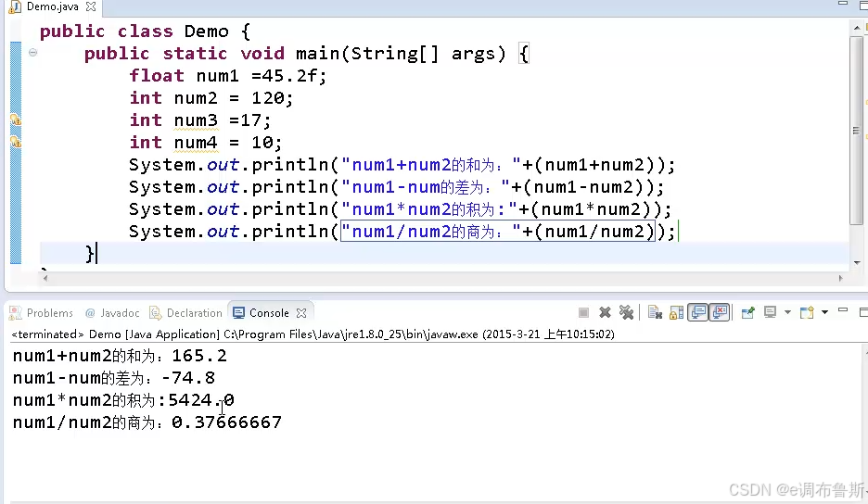Click the closing brace of main method

[90, 254]
